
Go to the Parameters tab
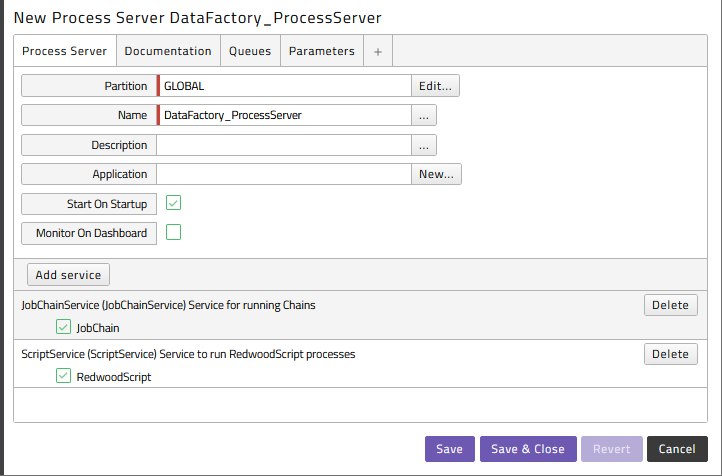click(322, 51)
